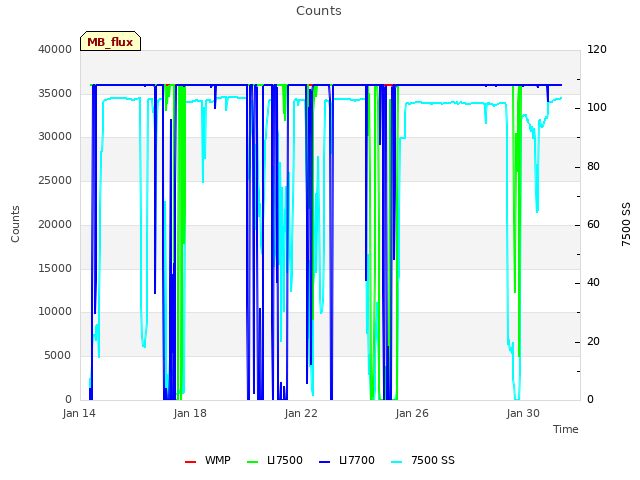Select the LI7700 legend label
This screenshot has height=480, width=640.
coord(357,460)
